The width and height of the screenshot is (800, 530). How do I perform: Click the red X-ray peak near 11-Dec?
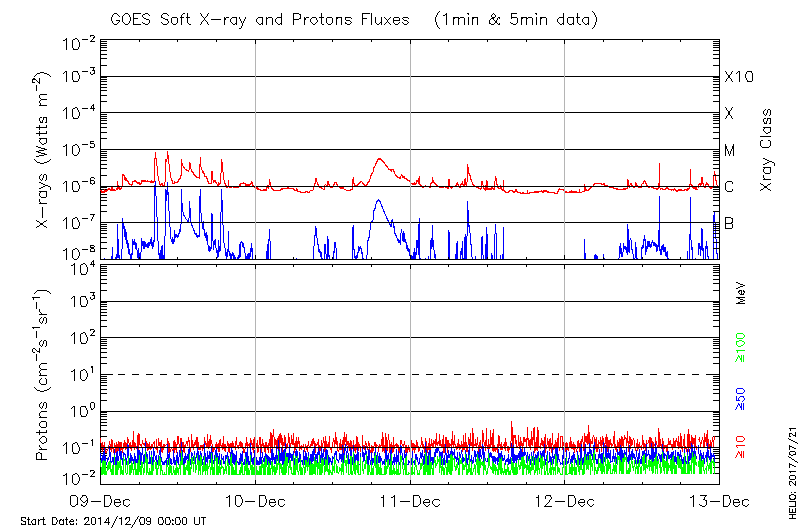(x=379, y=158)
